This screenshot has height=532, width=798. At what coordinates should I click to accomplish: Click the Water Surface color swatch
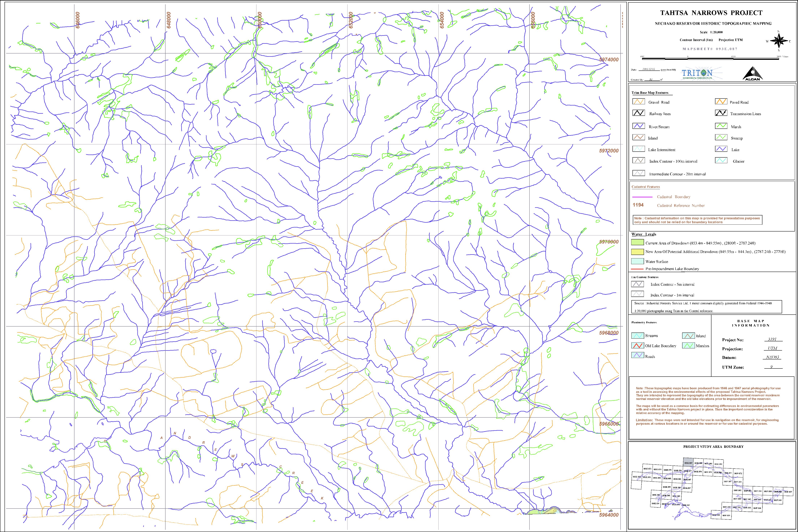637,261
